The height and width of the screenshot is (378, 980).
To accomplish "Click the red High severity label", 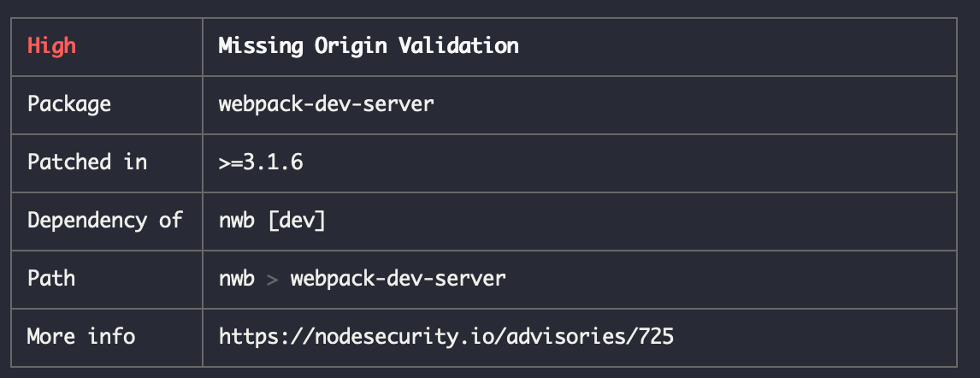I will tap(52, 45).
